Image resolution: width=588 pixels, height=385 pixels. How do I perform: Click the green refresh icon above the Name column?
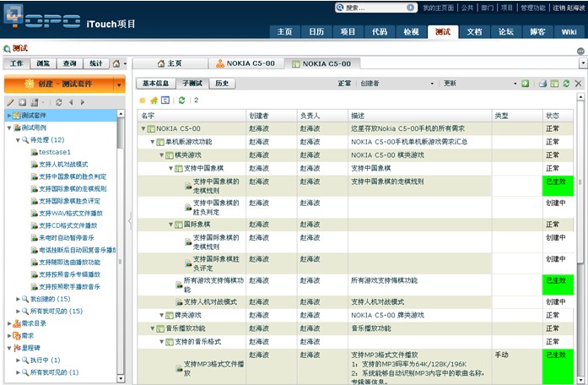coord(182,100)
